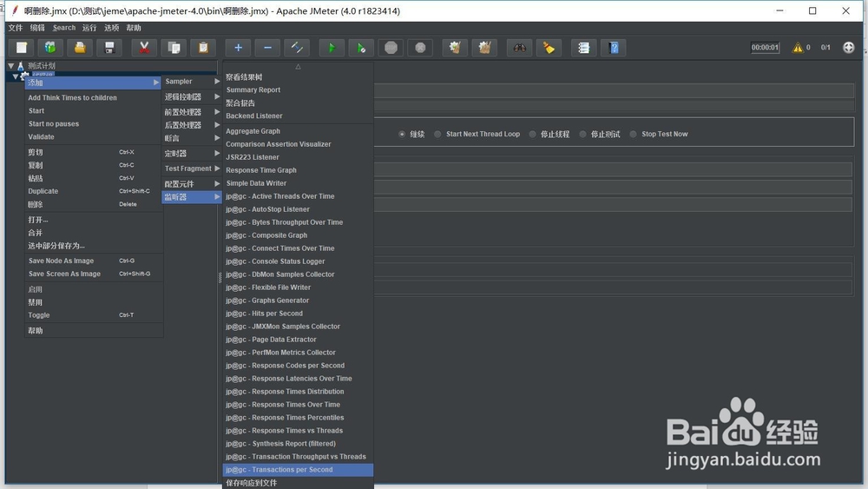Viewport: 868px width, 489px height.
Task: Select the 停止线程 radio button
Action: pyautogui.click(x=532, y=134)
